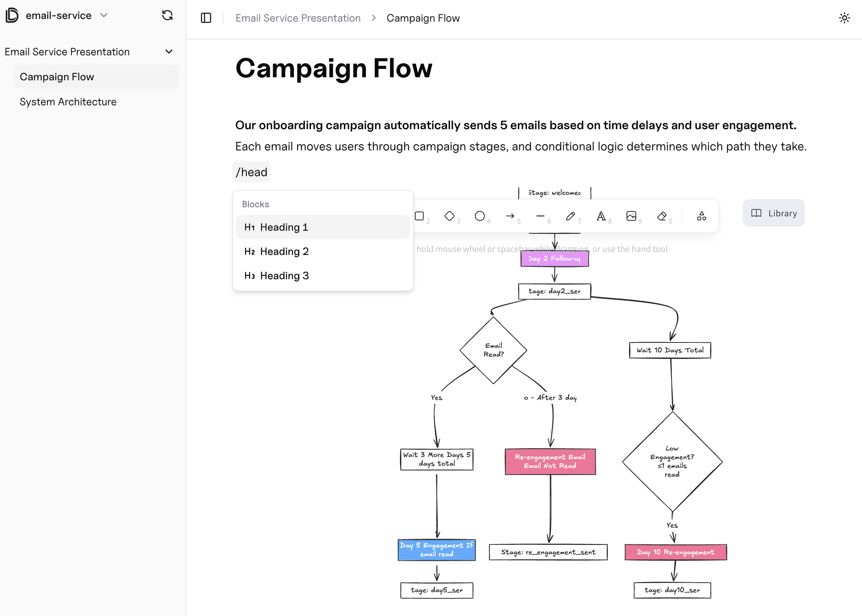The width and height of the screenshot is (862, 616).
Task: Open the email-service workspace dropdown
Action: click(104, 16)
